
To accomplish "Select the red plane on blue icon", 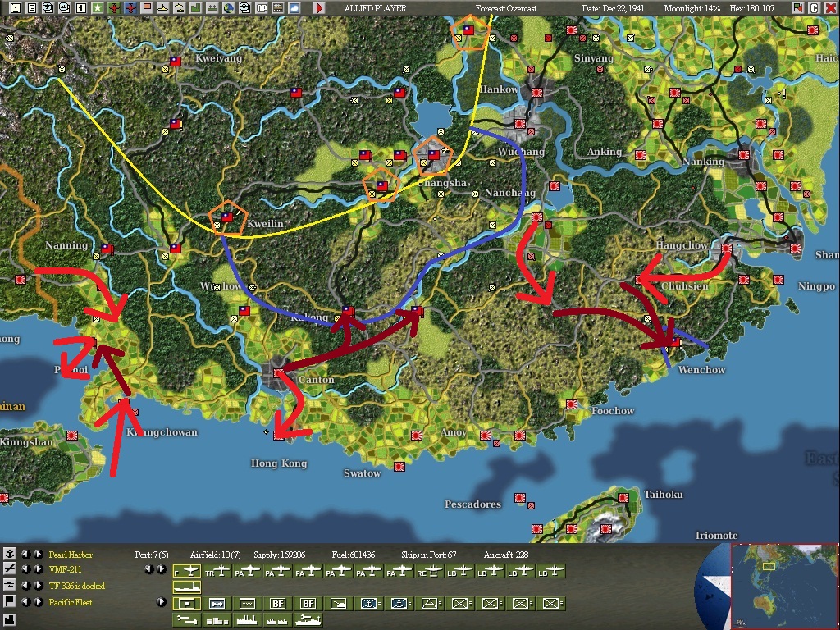I will coord(130,8).
